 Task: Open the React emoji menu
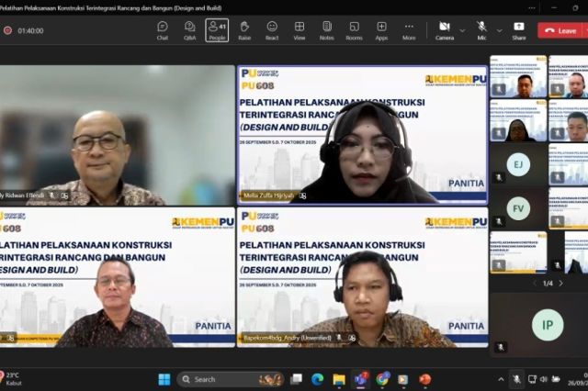pyautogui.click(x=272, y=30)
